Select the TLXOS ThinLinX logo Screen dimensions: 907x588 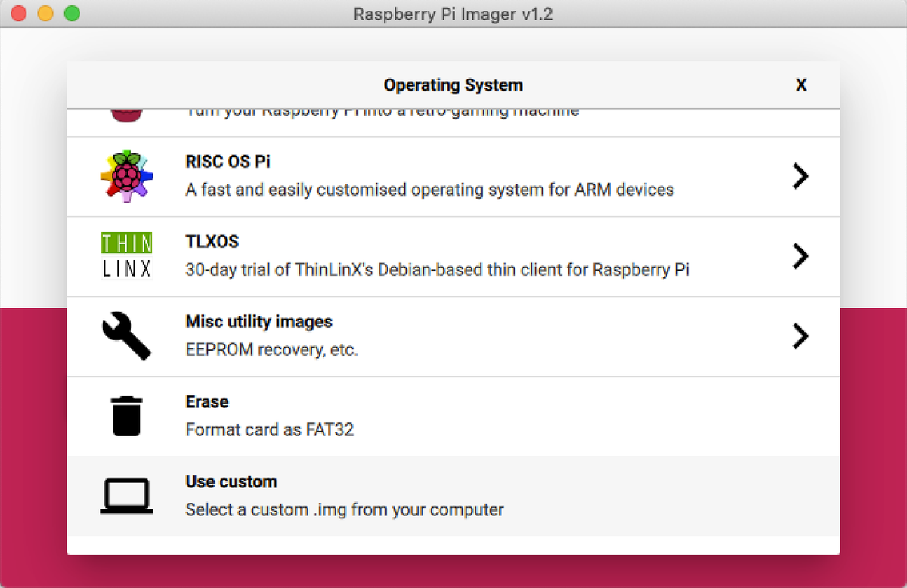[126, 255]
